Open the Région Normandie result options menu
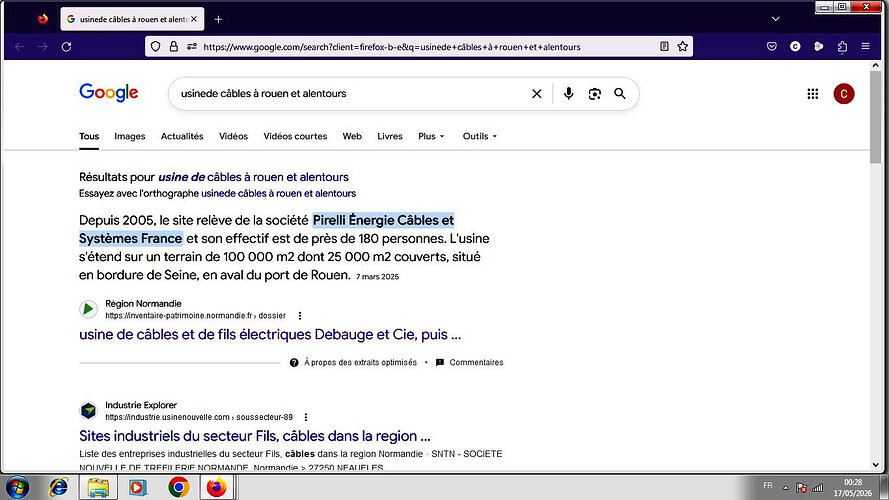The height and width of the screenshot is (500, 889). tap(300, 316)
